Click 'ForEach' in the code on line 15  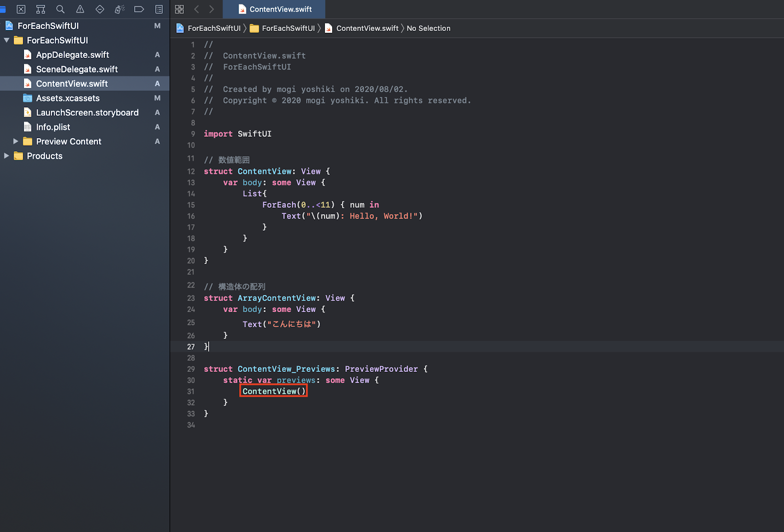pos(279,205)
